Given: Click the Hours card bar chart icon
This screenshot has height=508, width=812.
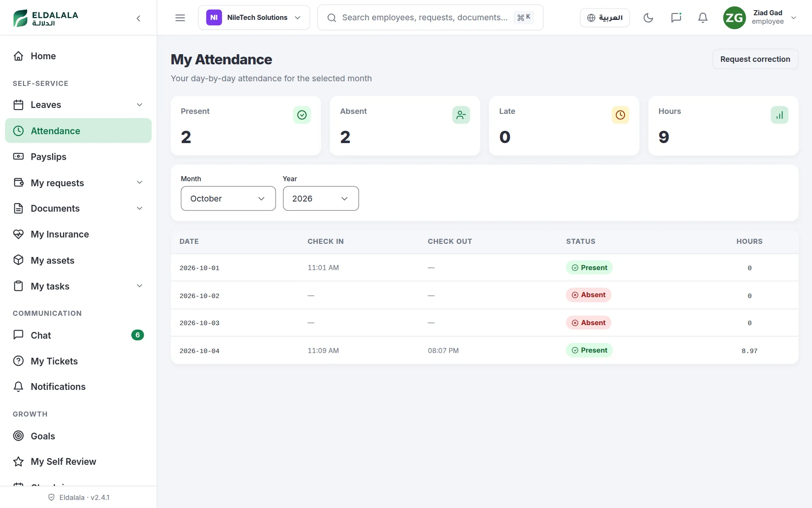Looking at the screenshot, I should coord(779,115).
